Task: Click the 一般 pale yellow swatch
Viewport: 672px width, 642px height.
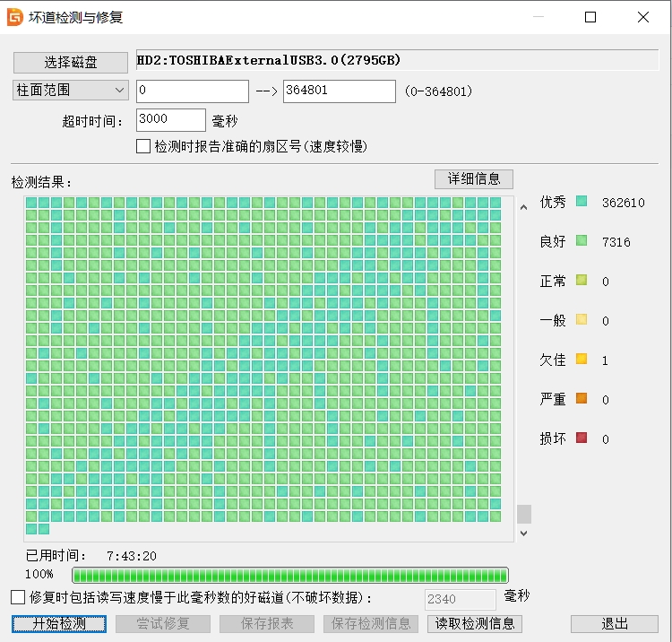Action: tap(582, 319)
